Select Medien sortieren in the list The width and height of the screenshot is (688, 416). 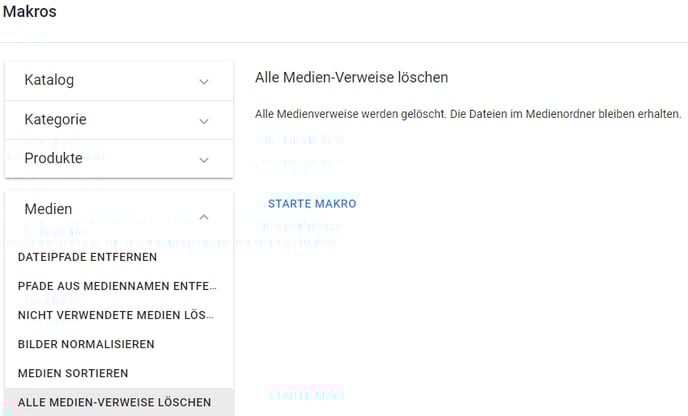(72, 373)
